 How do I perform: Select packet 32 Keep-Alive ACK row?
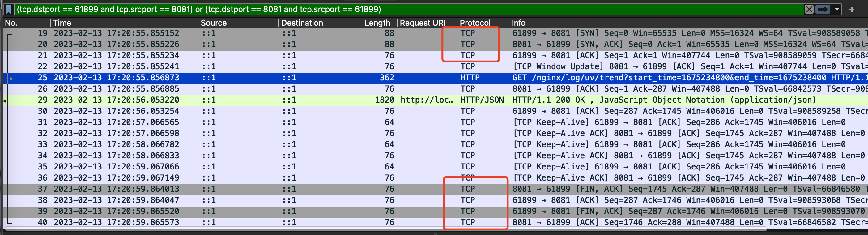pyautogui.click(x=435, y=133)
